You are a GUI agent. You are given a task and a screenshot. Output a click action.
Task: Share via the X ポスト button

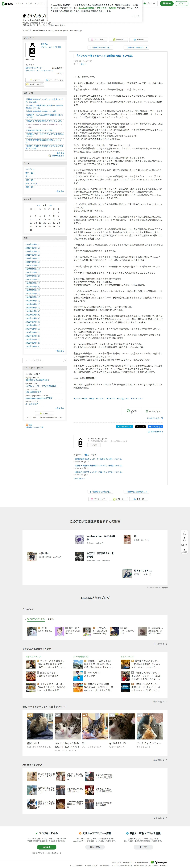point(140,427)
